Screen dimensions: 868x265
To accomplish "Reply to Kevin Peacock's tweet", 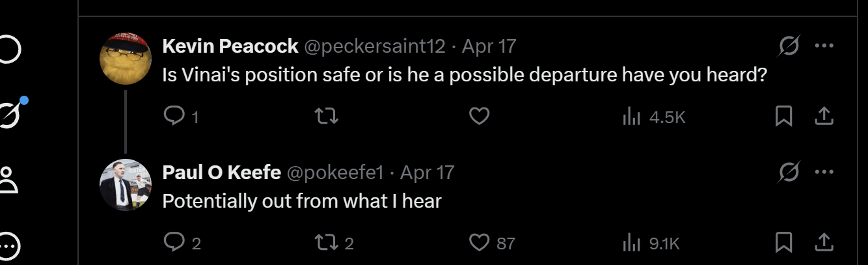I will click(x=174, y=117).
